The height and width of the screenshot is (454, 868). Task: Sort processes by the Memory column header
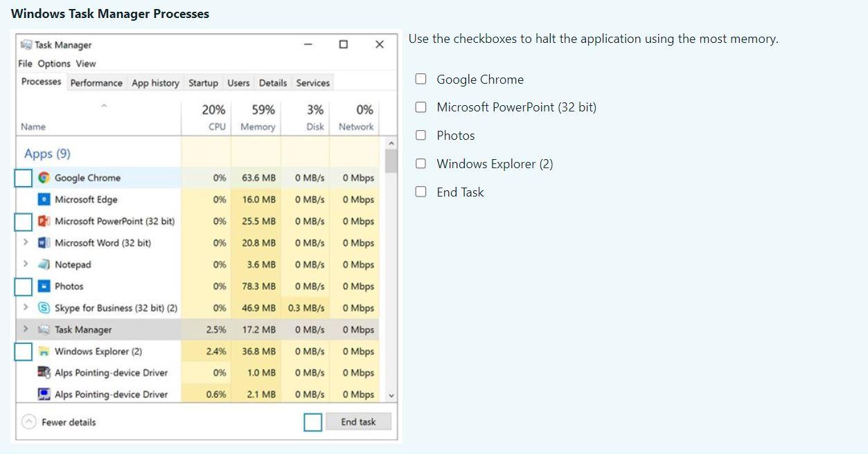pyautogui.click(x=257, y=118)
